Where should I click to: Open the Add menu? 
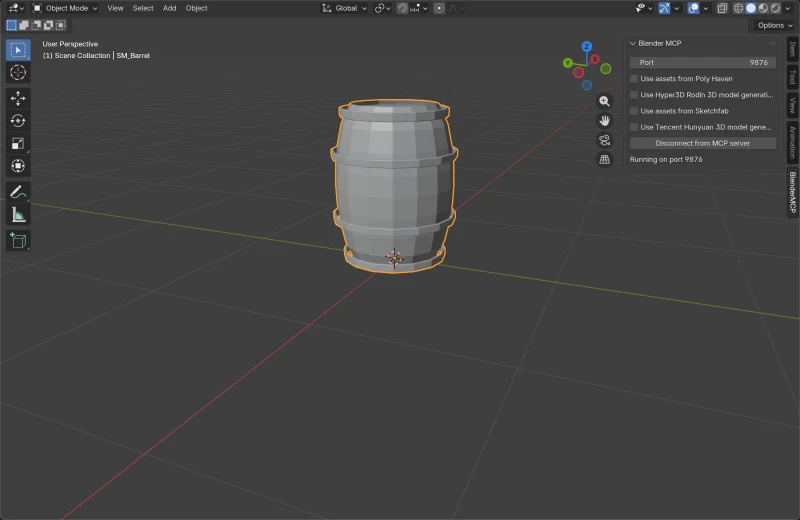coord(169,8)
